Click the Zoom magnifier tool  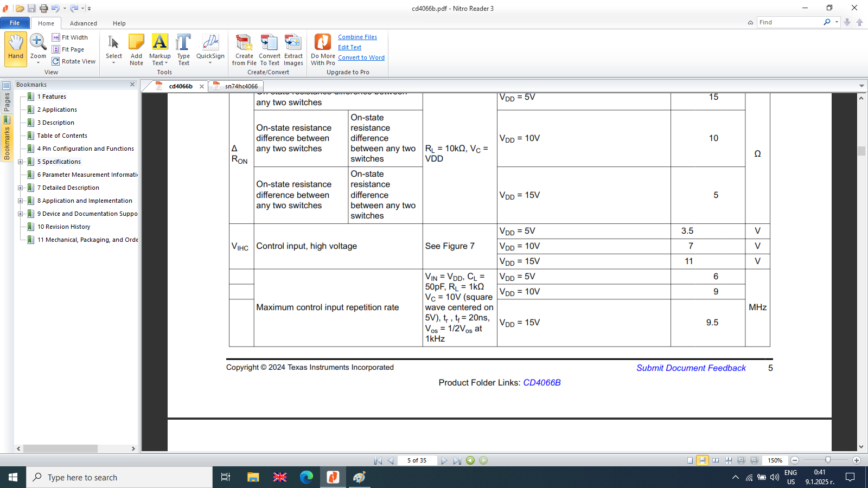pos(38,49)
